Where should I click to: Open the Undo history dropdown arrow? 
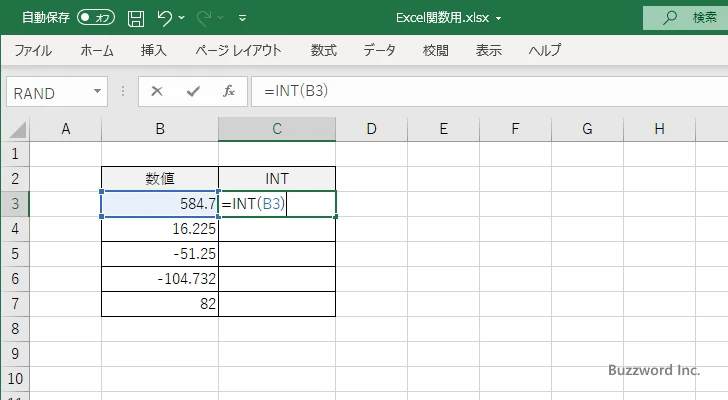(185, 18)
